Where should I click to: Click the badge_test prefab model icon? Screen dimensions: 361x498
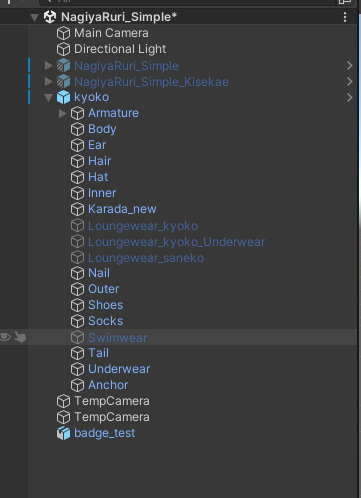pyautogui.click(x=63, y=433)
